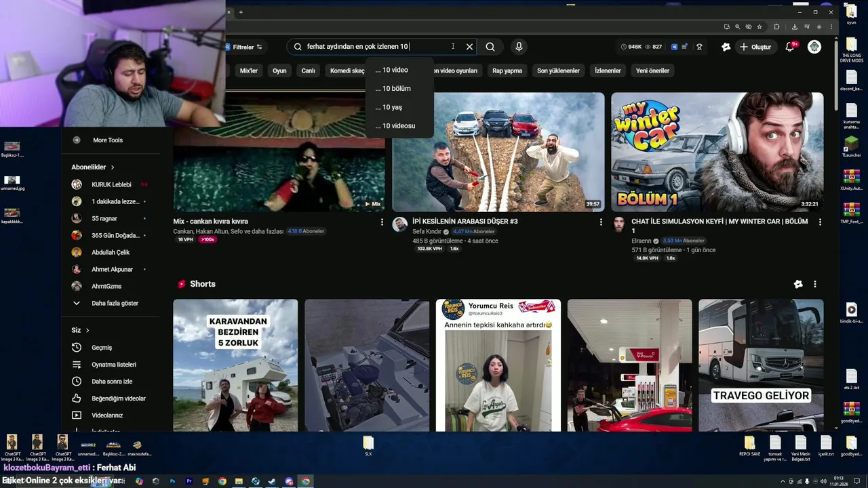Open options menu for MY WINTER CAR video
868x488 pixels.
pyautogui.click(x=820, y=222)
